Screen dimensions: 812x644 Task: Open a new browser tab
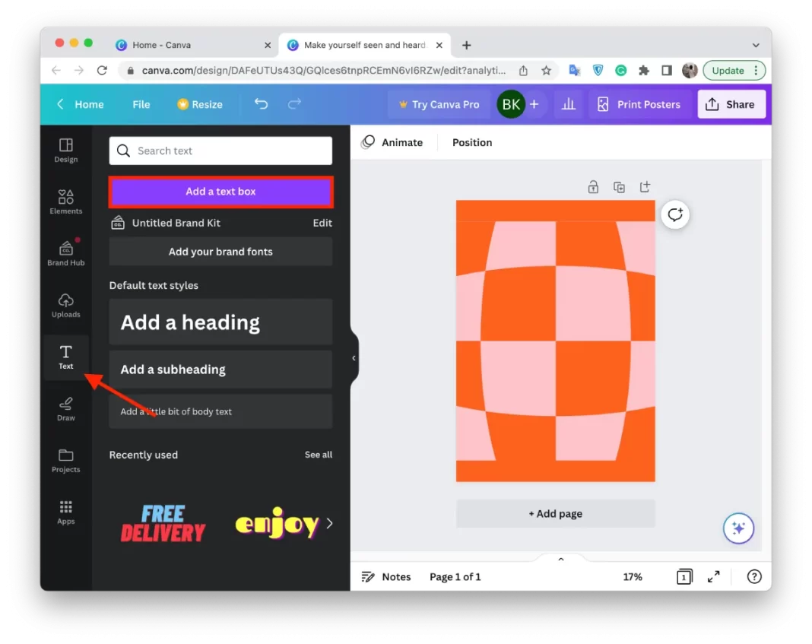[x=467, y=45]
